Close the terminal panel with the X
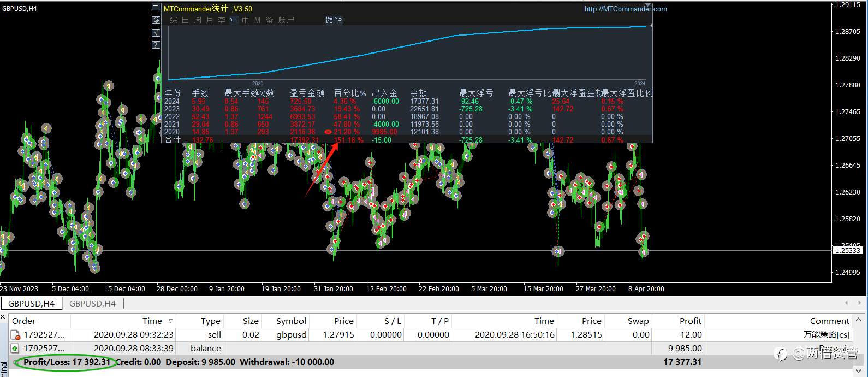Screen dimensions: 868x377 click(x=3, y=316)
